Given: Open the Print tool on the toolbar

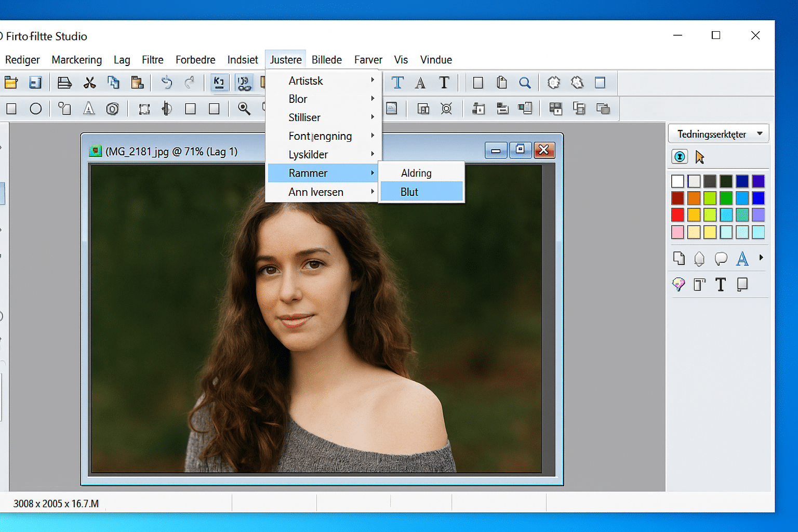Looking at the screenshot, I should (x=64, y=82).
